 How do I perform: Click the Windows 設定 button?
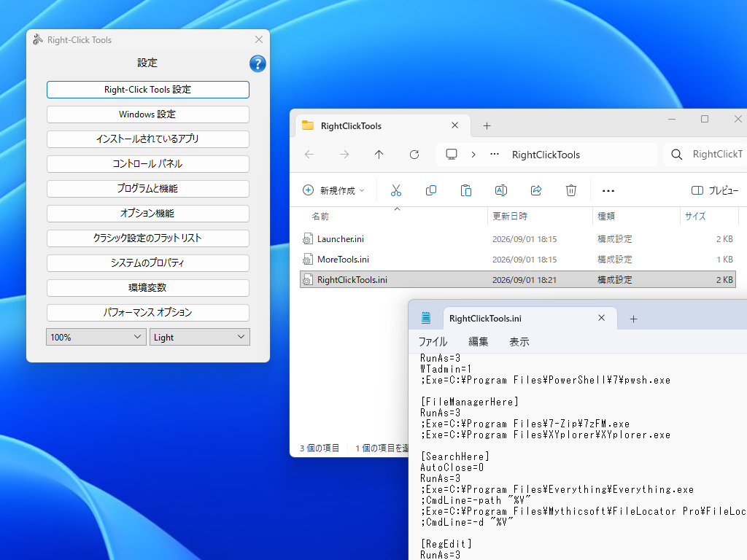coord(147,114)
